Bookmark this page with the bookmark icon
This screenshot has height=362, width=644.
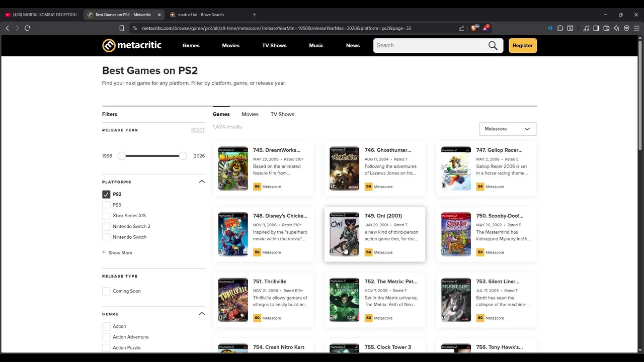(x=122, y=28)
